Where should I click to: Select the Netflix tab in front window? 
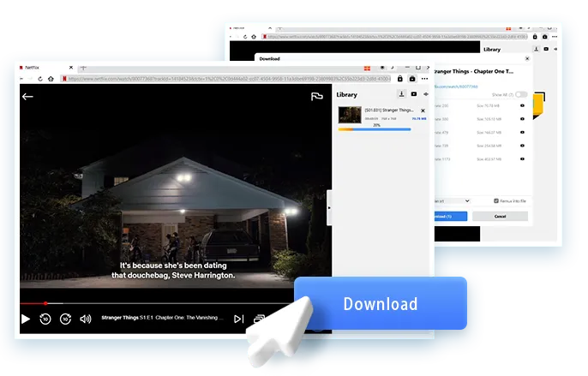pos(46,68)
